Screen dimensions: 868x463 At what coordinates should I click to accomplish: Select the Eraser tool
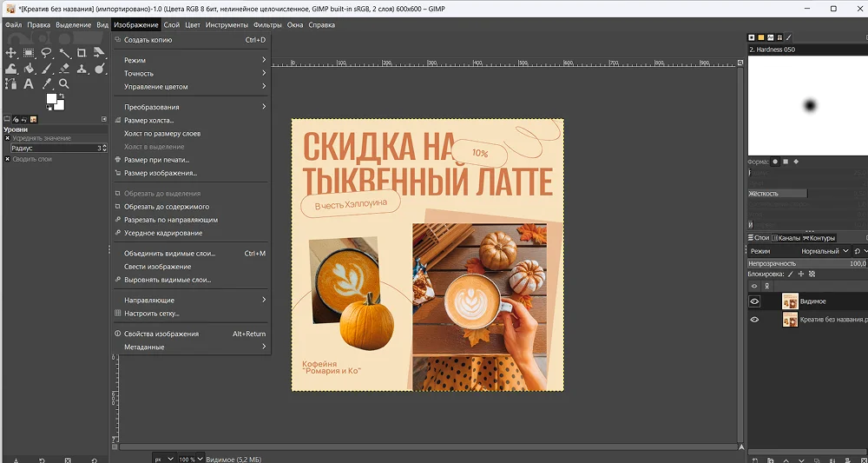64,69
